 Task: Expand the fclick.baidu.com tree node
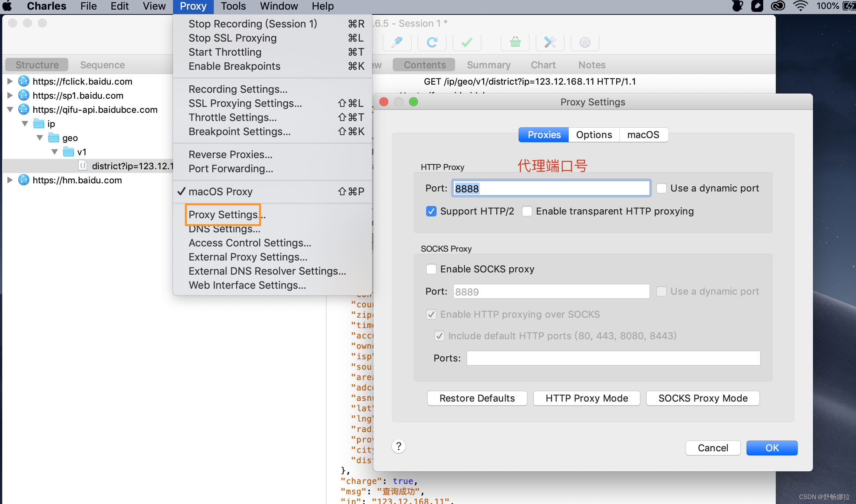pos(10,81)
